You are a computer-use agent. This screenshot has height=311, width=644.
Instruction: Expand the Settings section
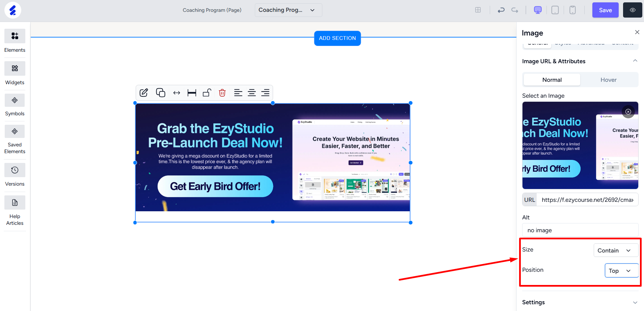pyautogui.click(x=580, y=302)
